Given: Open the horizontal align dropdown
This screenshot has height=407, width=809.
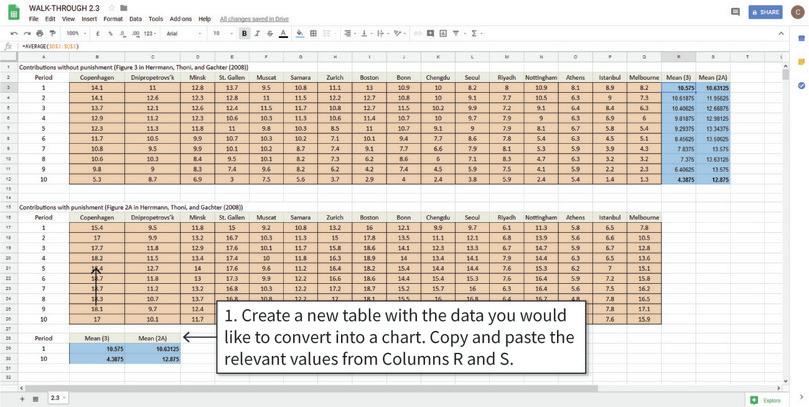Looking at the screenshot, I should pyautogui.click(x=349, y=34).
